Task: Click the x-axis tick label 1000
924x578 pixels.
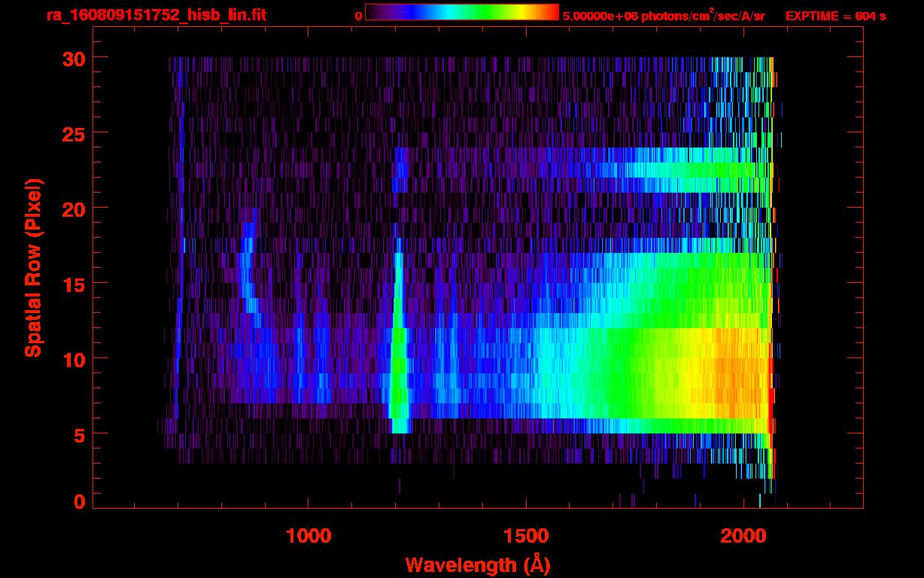Action: click(309, 535)
